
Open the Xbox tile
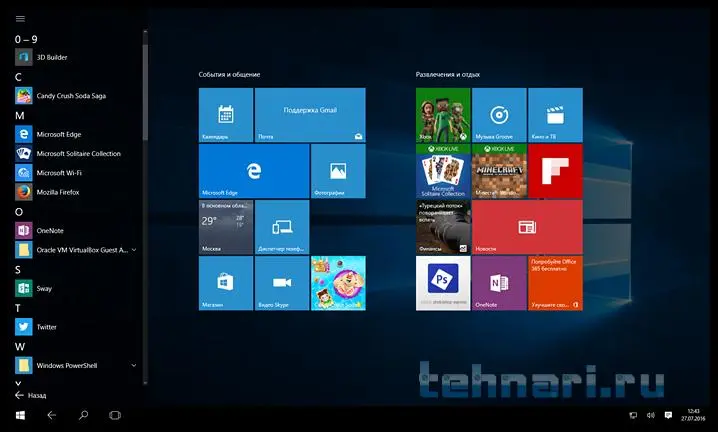(x=443, y=115)
